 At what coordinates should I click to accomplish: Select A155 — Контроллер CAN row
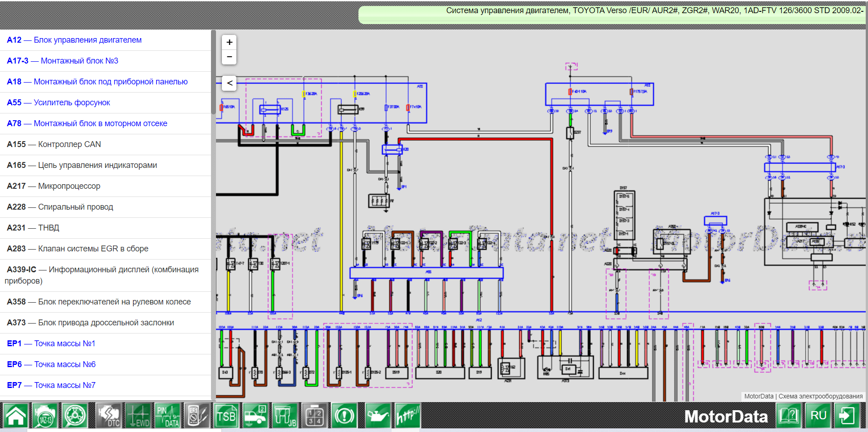tap(105, 144)
